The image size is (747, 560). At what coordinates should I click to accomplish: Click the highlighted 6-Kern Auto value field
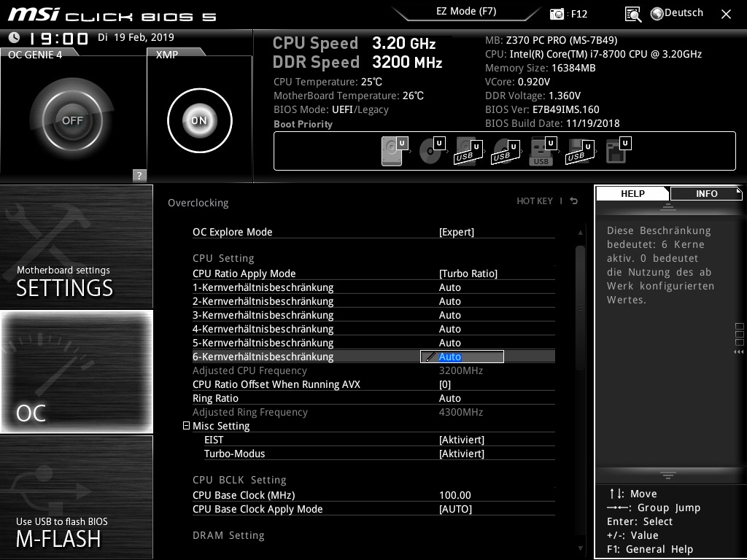coord(462,357)
